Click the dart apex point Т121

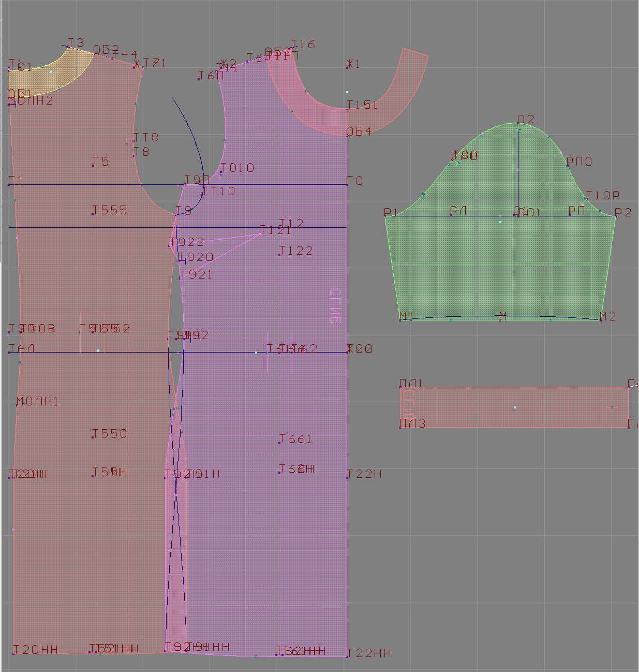(261, 234)
